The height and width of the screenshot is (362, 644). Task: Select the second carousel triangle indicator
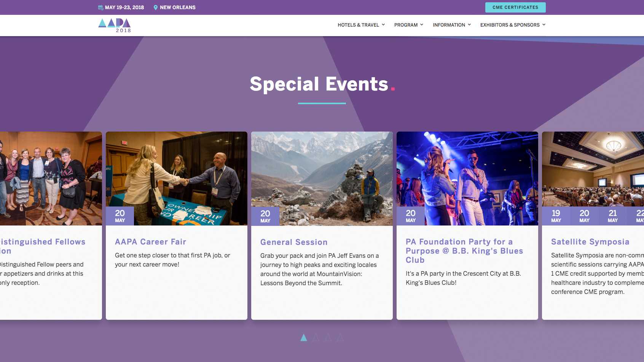click(x=316, y=337)
